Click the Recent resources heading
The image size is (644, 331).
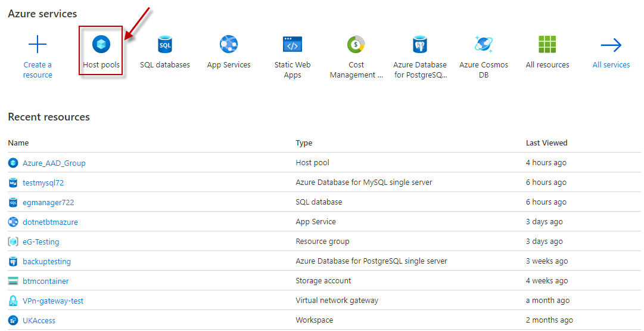point(49,117)
